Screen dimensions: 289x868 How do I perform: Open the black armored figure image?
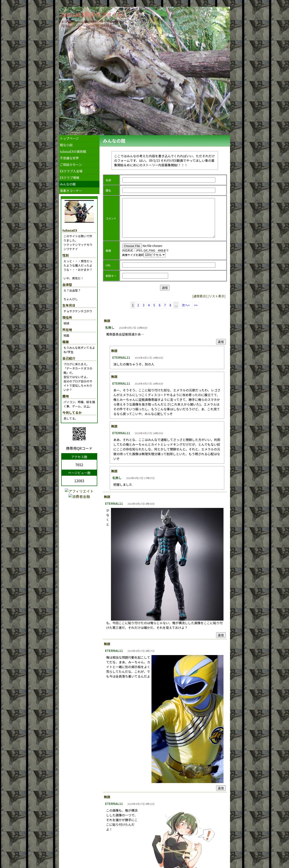point(167,564)
